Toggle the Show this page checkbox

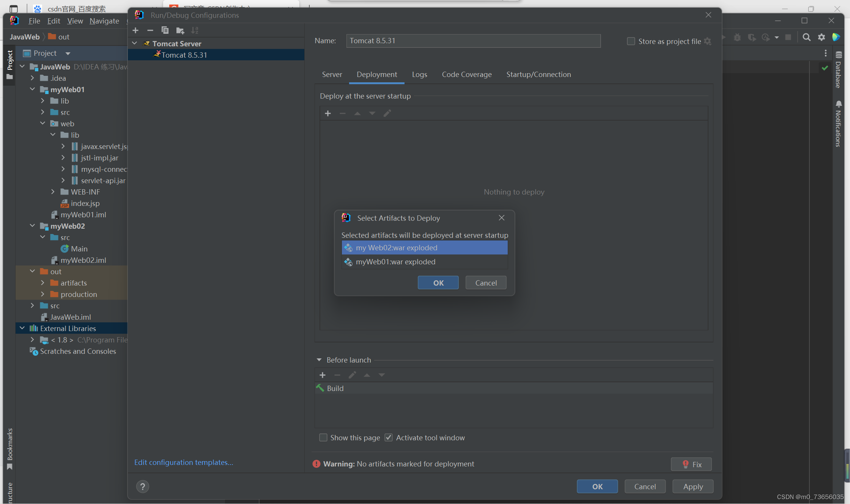[x=323, y=438]
